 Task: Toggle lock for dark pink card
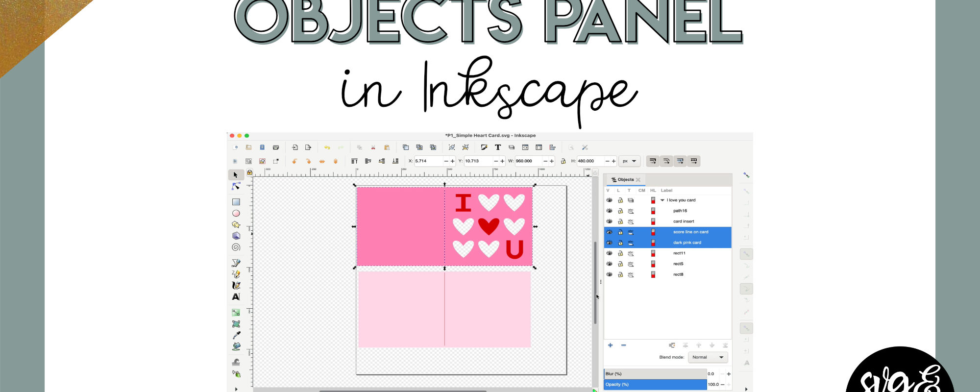pos(620,243)
